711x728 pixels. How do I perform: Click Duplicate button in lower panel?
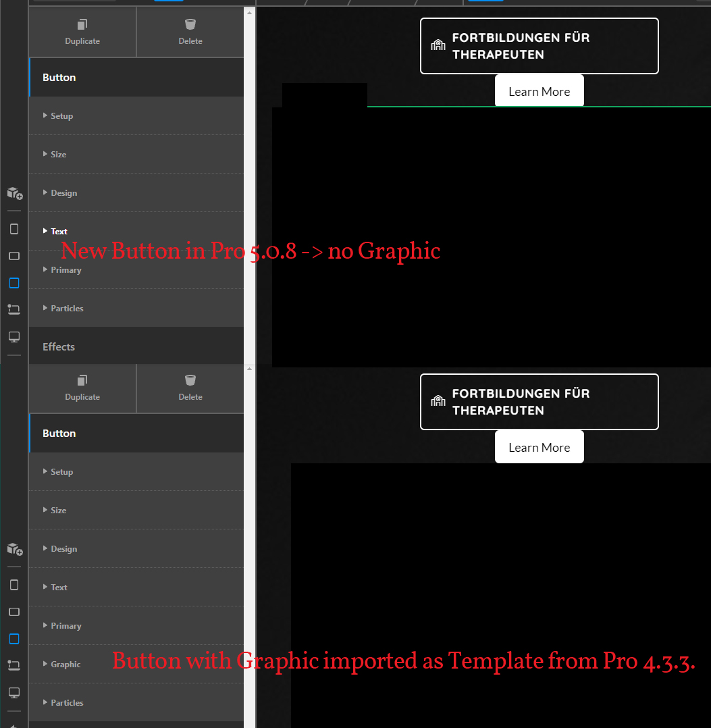click(82, 388)
